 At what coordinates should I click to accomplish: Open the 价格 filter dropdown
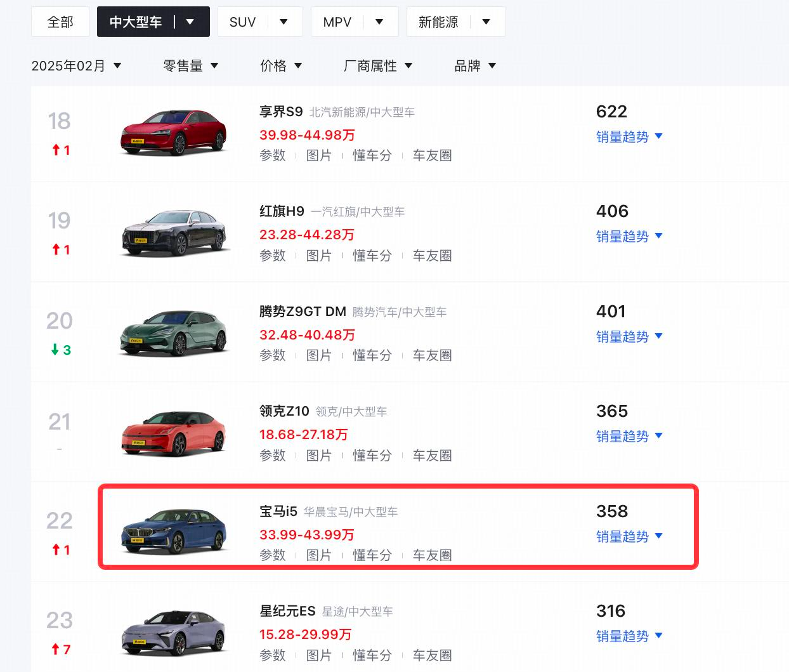(280, 66)
